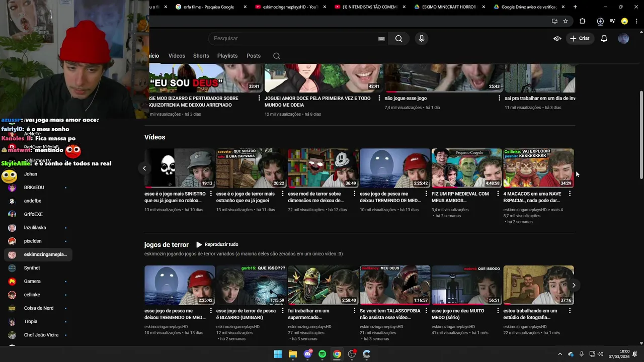
Task: Open the YouTube account avatar menu
Action: tap(623, 39)
